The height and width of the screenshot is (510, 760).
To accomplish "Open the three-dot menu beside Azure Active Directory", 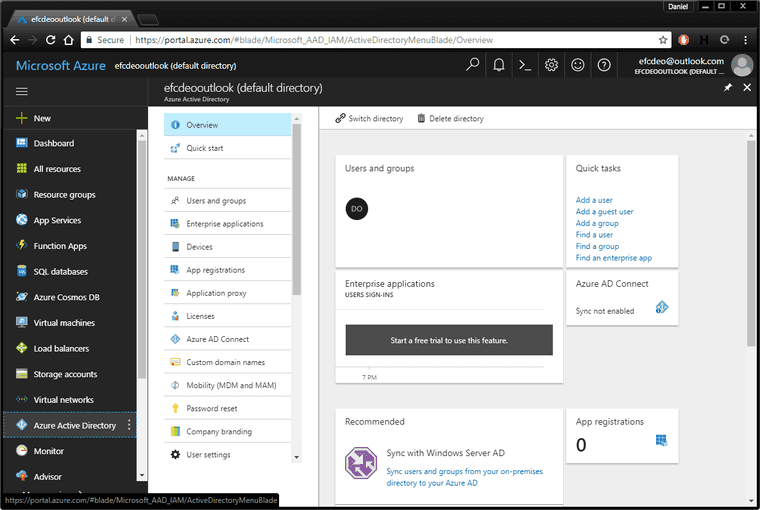I will (x=129, y=425).
